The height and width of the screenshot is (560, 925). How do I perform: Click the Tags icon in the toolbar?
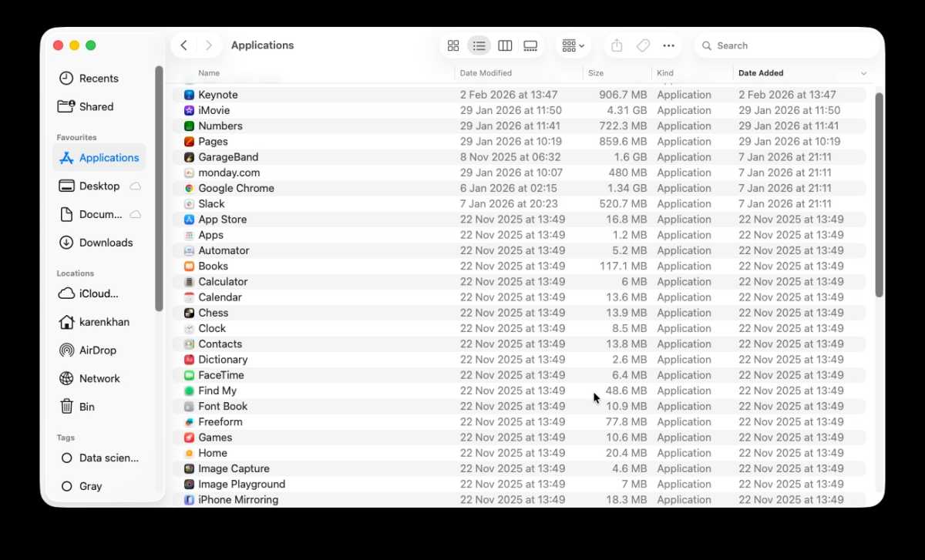(643, 45)
